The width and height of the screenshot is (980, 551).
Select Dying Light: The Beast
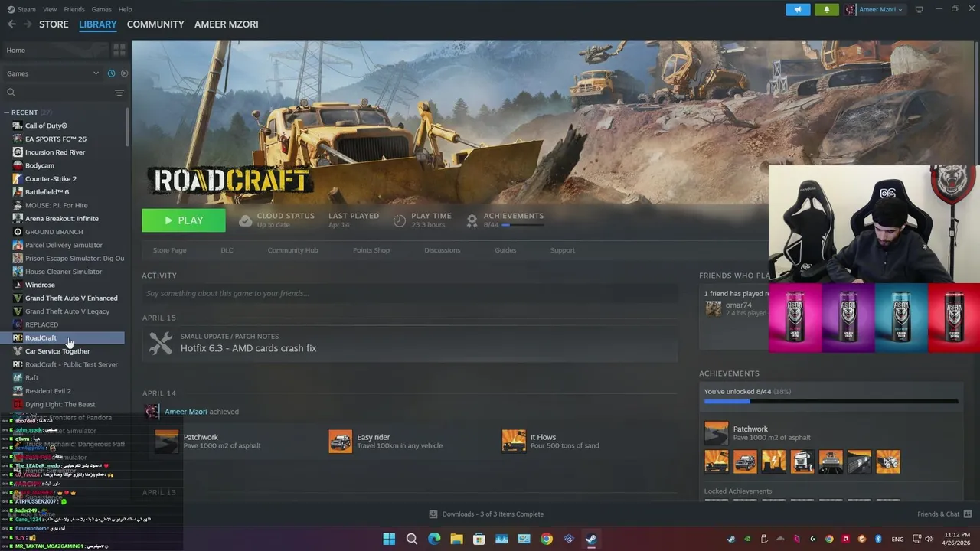60,404
